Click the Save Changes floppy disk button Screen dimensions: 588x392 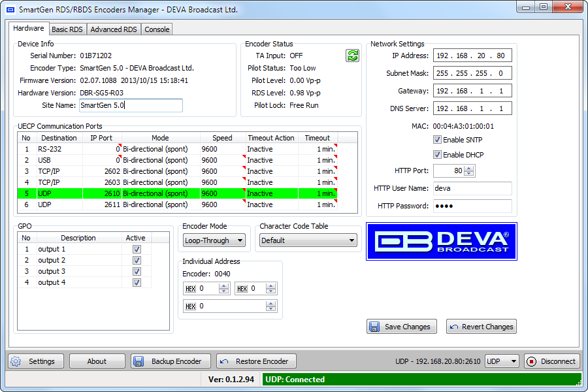(401, 327)
